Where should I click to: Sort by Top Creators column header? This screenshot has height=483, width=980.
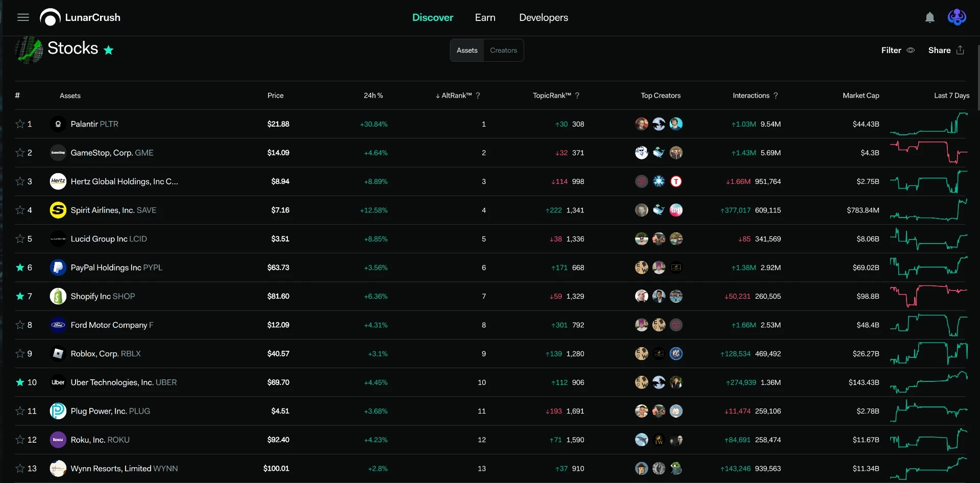coord(660,95)
